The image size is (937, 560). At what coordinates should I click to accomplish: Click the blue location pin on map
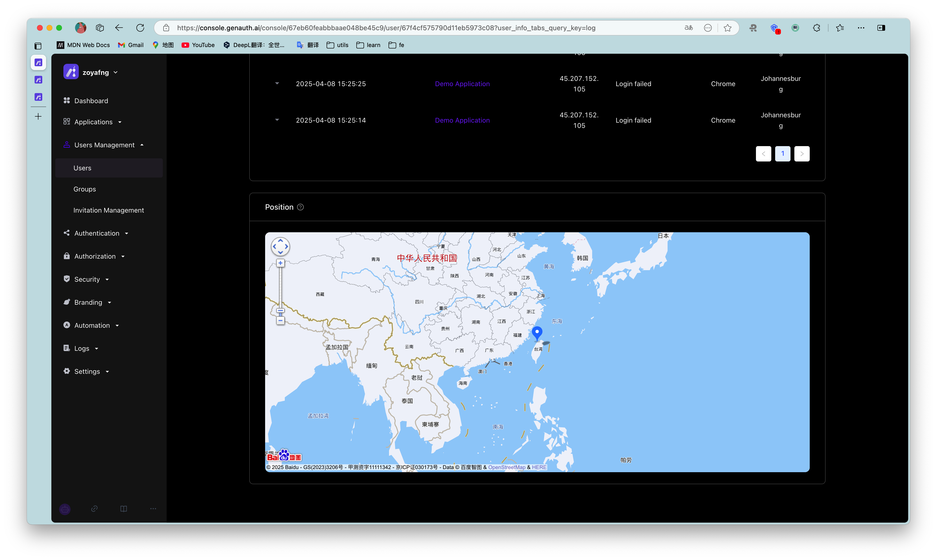click(537, 333)
